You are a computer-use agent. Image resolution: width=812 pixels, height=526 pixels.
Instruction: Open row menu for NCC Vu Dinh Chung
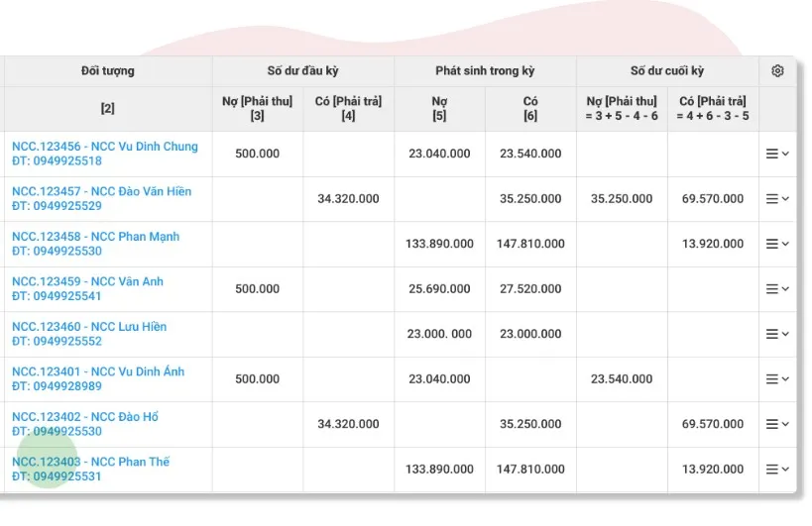point(777,154)
